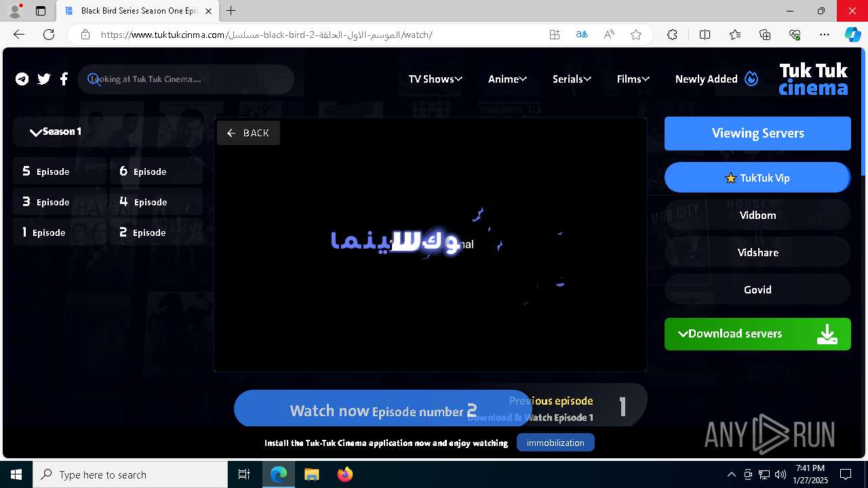This screenshot has width=868, height=488.
Task: Click the Windows taskbar search box
Action: pyautogui.click(x=130, y=474)
